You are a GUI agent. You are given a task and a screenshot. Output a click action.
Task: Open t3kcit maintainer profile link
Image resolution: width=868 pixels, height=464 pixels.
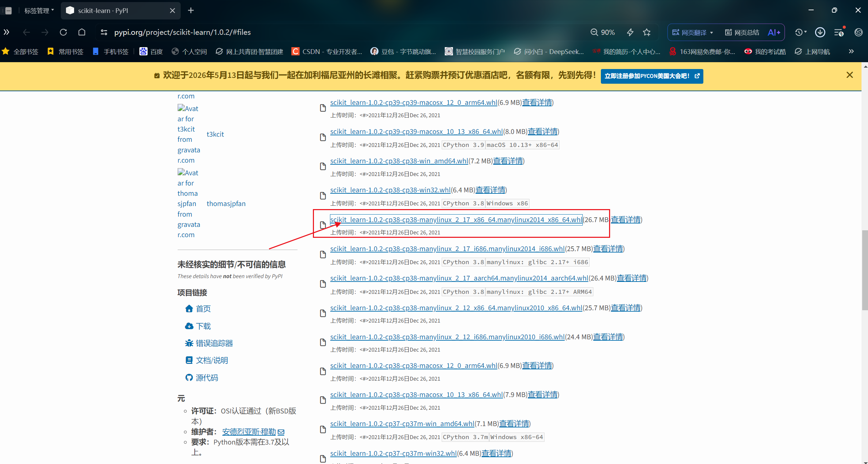tap(215, 134)
